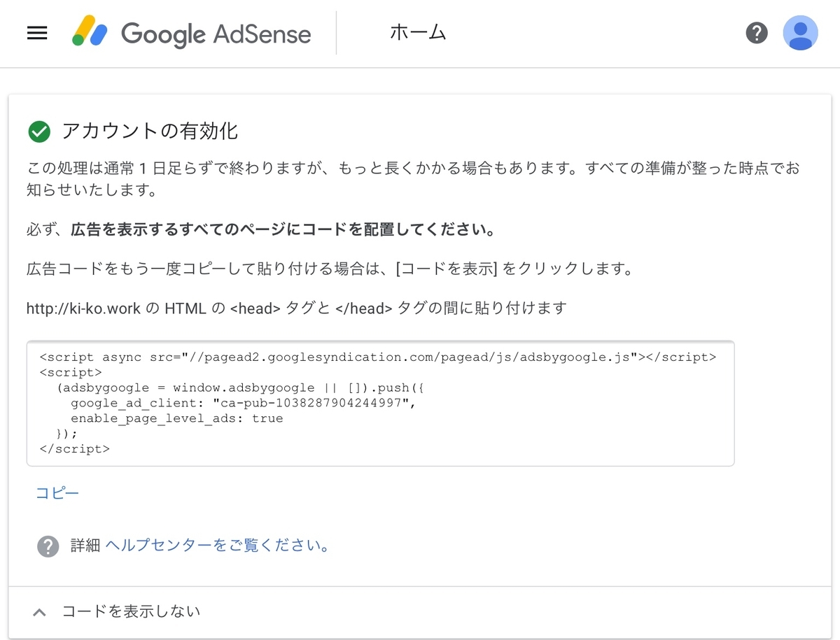Click the enable_page_level_ads: true line
Viewport: 840px width, 640px height.
177,418
